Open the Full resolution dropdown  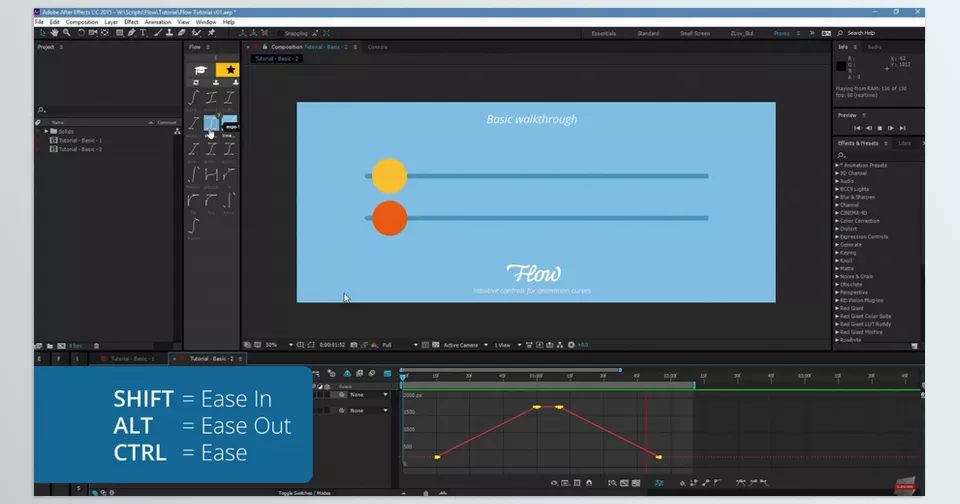click(400, 345)
